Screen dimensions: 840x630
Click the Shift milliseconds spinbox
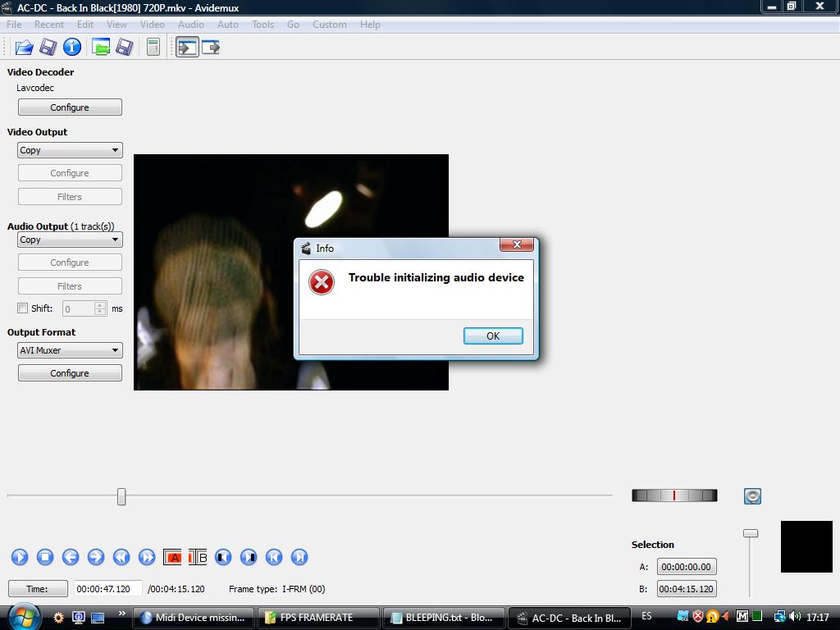point(84,308)
